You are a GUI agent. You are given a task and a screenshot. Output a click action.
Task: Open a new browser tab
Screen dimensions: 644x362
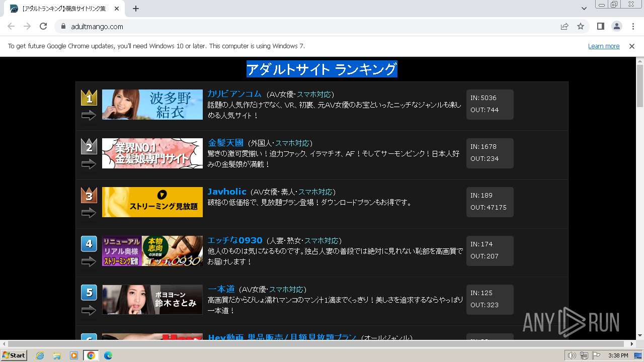[136, 9]
